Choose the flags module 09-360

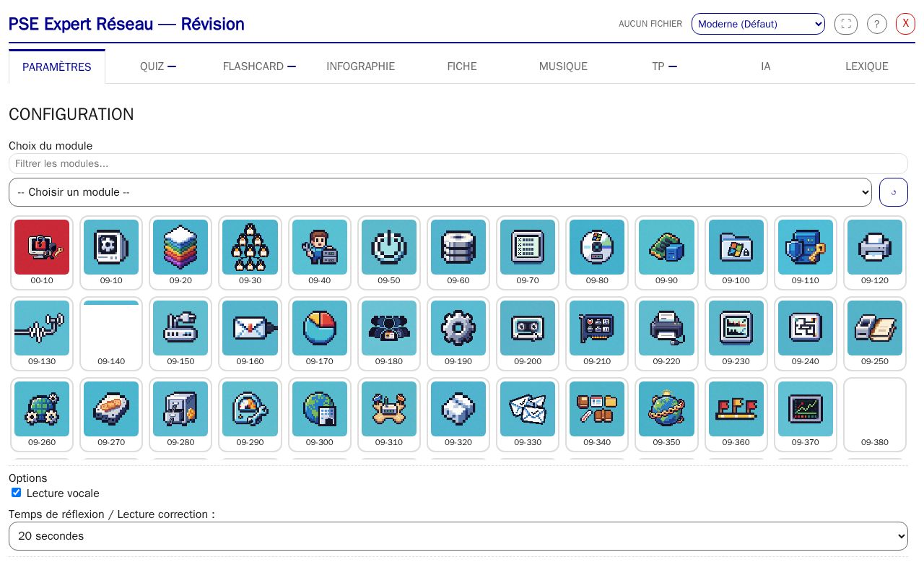[736, 414]
